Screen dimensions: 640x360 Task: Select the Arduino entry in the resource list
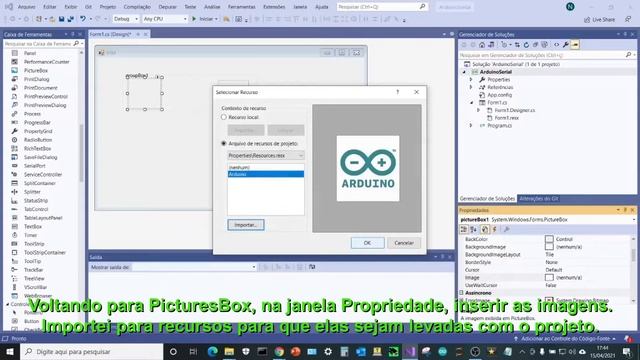266,174
